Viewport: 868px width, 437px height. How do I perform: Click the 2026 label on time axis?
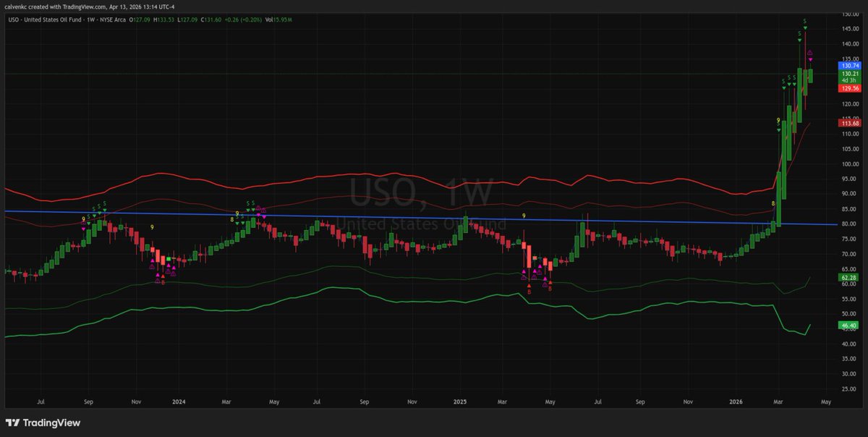coord(736,400)
